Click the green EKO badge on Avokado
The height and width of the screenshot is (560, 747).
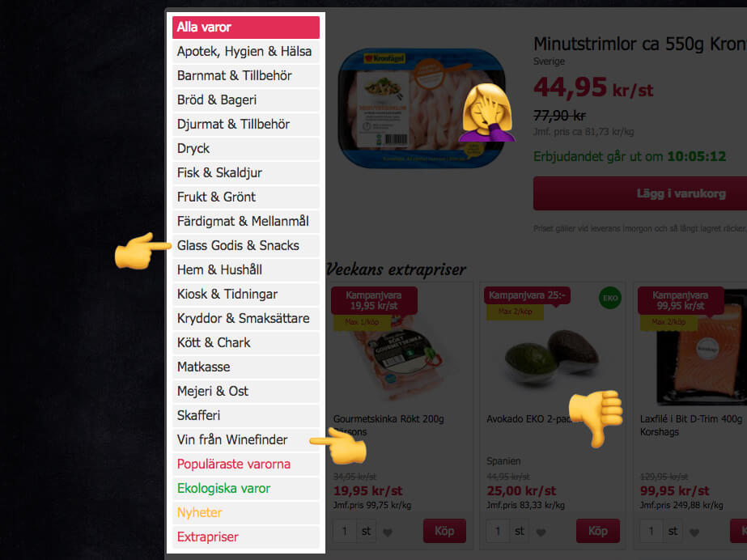pos(609,298)
